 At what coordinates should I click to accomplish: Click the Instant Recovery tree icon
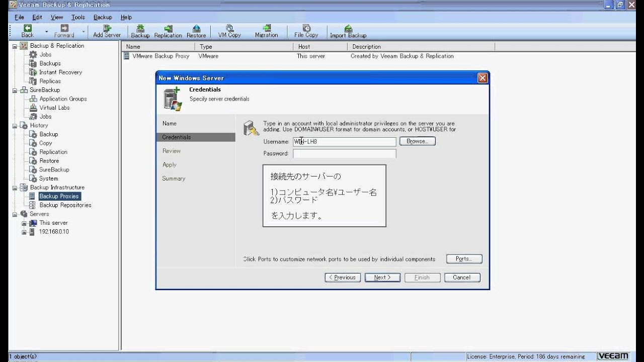tap(33, 72)
